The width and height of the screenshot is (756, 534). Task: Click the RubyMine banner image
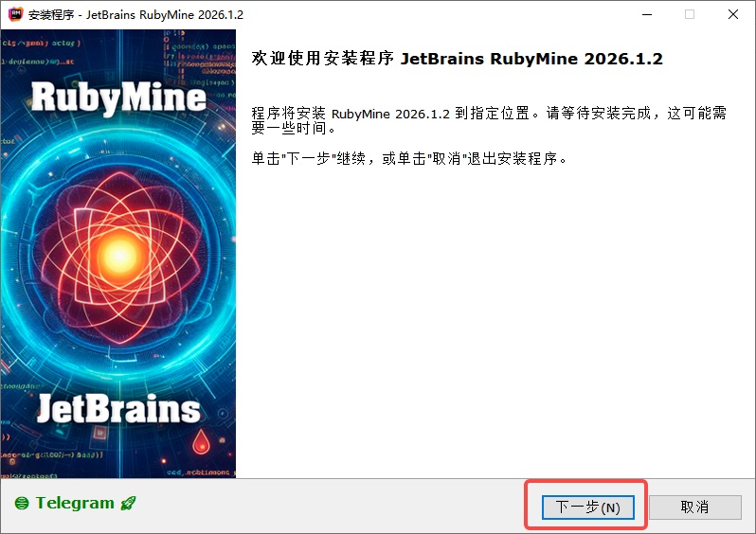coord(118,254)
